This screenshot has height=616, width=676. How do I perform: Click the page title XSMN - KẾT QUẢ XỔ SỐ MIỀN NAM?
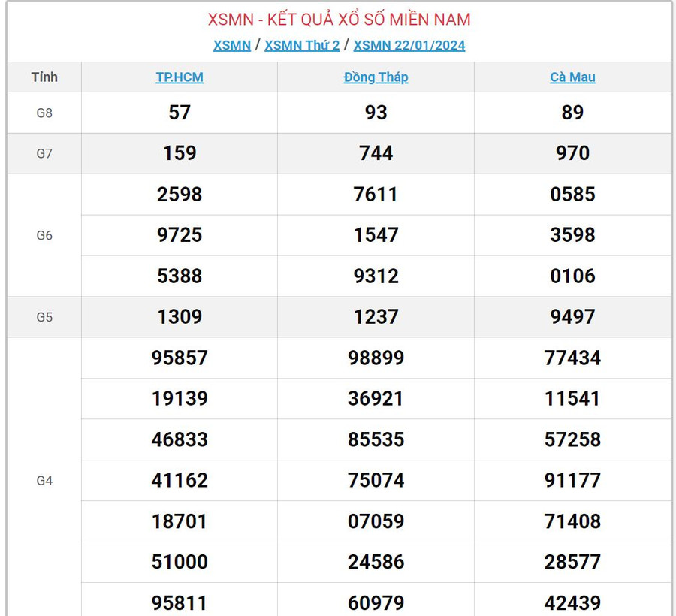[x=339, y=20]
